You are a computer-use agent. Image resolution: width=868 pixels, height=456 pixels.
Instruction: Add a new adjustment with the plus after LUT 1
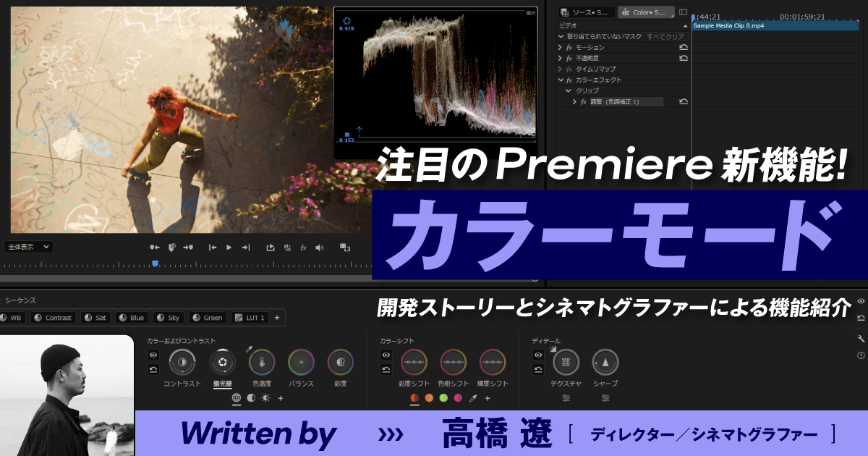tap(277, 318)
